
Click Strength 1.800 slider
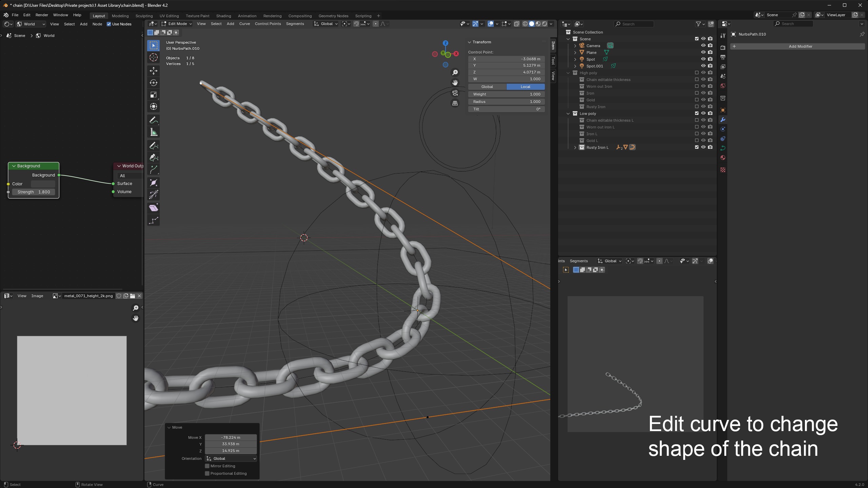point(34,192)
